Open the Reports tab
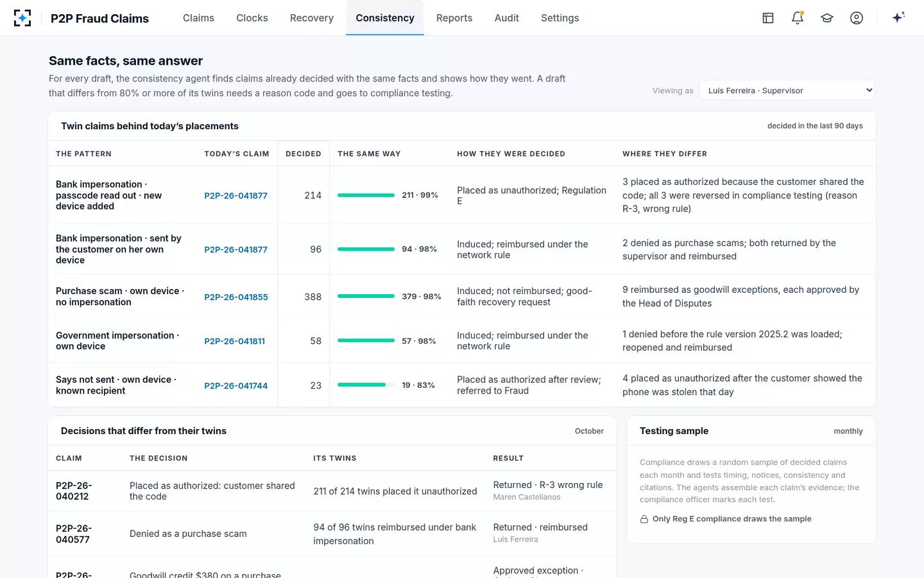Viewport: 924px width, 578px height. pos(454,18)
